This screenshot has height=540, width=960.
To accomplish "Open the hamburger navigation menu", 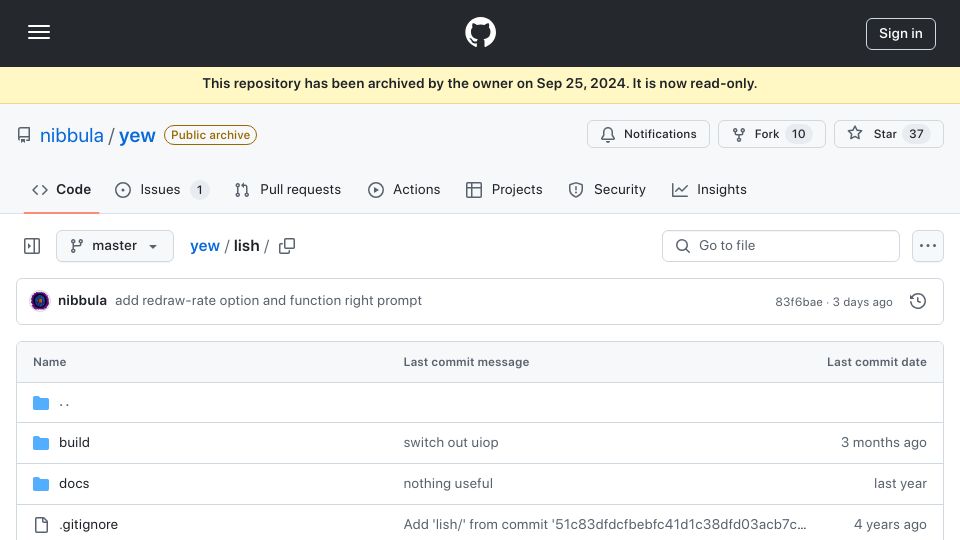I will point(39,32).
